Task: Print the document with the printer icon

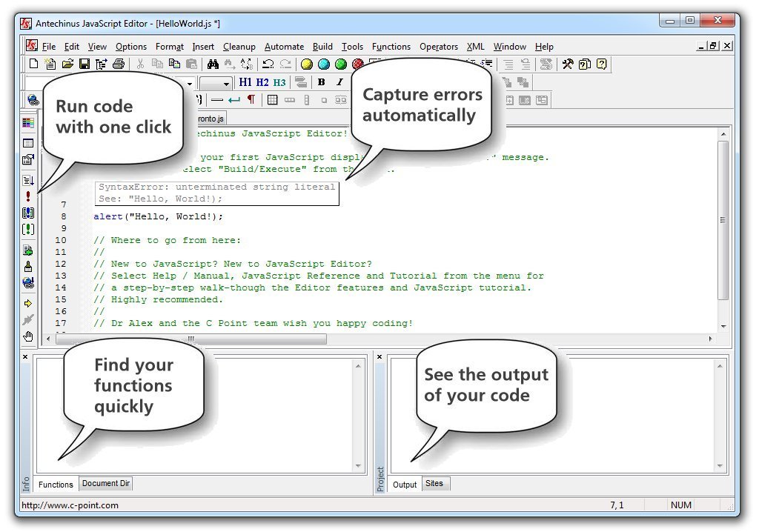Action: (119, 64)
